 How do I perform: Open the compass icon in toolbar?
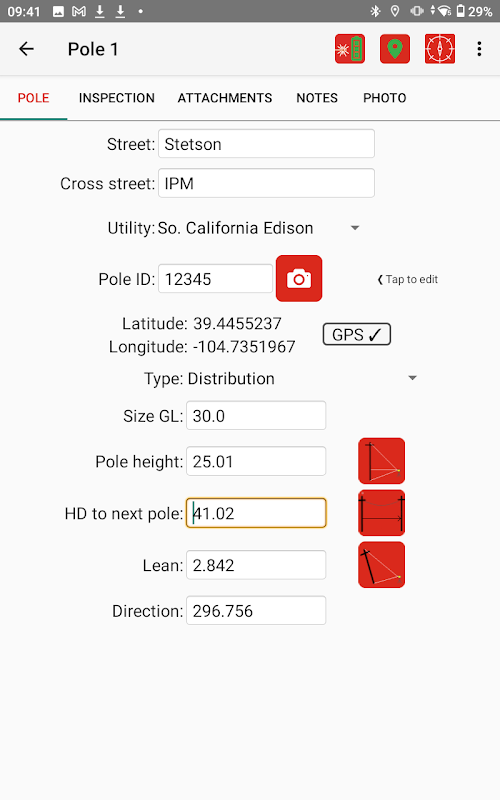point(440,49)
